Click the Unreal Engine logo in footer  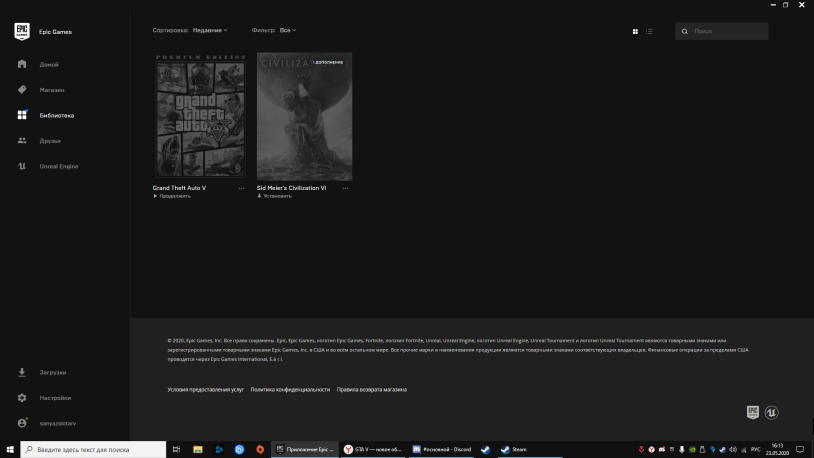[771, 412]
